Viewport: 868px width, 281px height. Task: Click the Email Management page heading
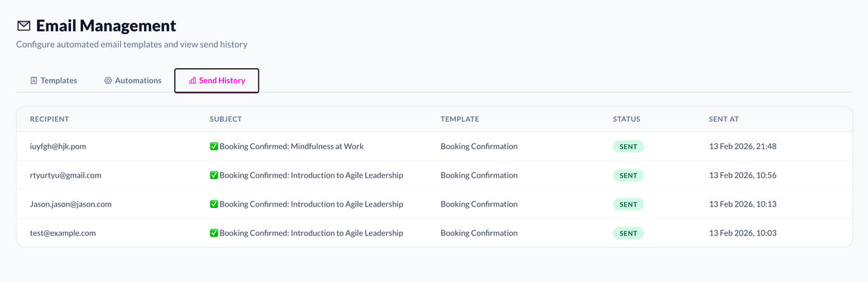pyautogui.click(x=106, y=26)
